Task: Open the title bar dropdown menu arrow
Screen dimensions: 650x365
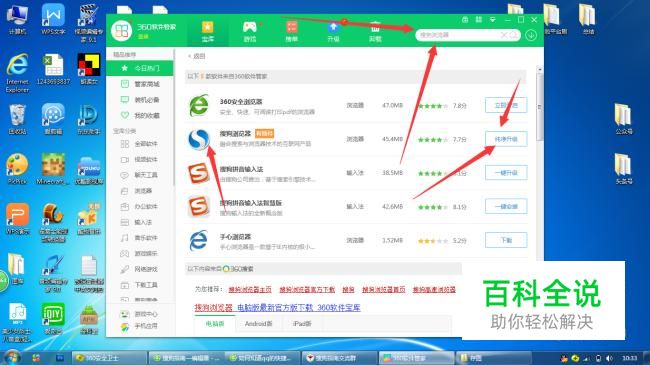Action: pyautogui.click(x=492, y=19)
